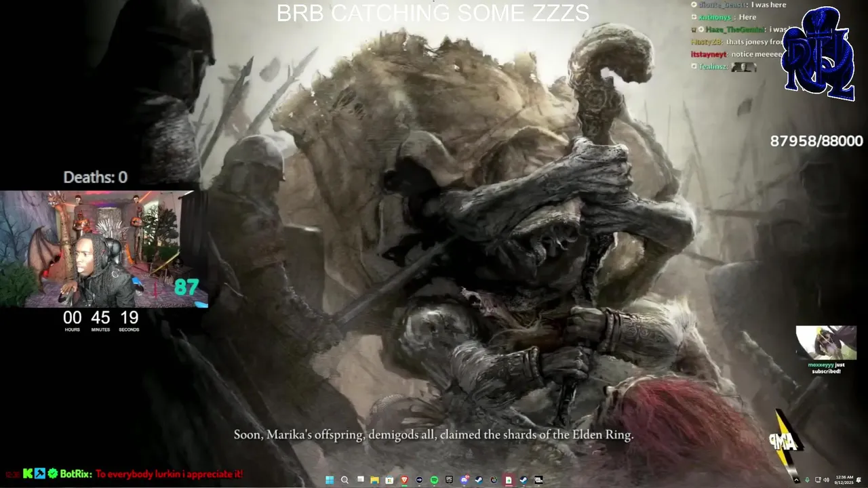Click the webcam overlay of the streamer
The image size is (868, 488).
point(103,249)
